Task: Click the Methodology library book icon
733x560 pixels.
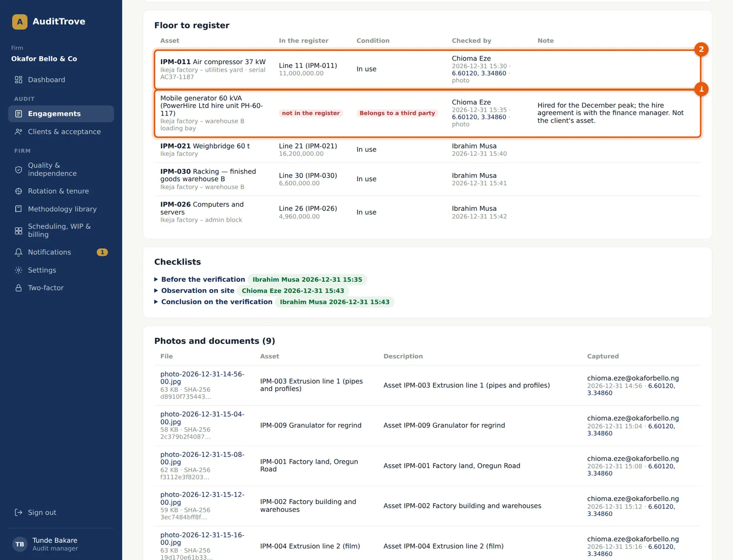Action: [18, 209]
